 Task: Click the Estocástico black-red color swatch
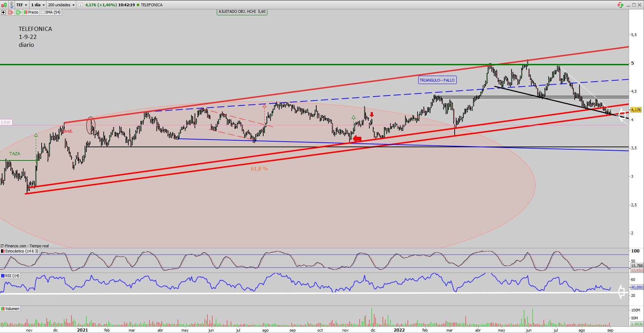click(x=3, y=251)
